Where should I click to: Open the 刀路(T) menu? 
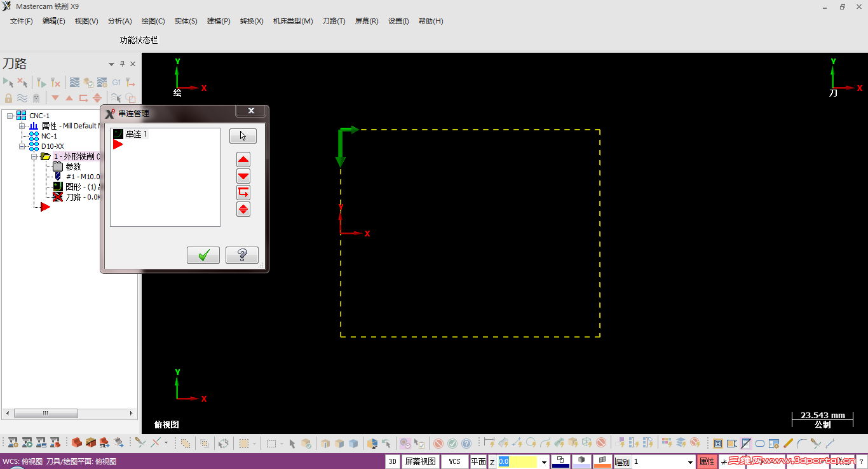coord(334,21)
